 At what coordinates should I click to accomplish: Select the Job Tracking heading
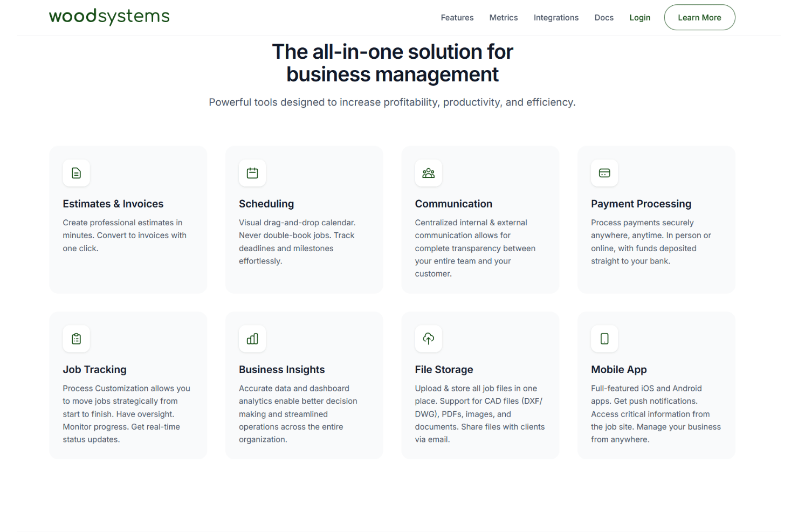pos(95,370)
